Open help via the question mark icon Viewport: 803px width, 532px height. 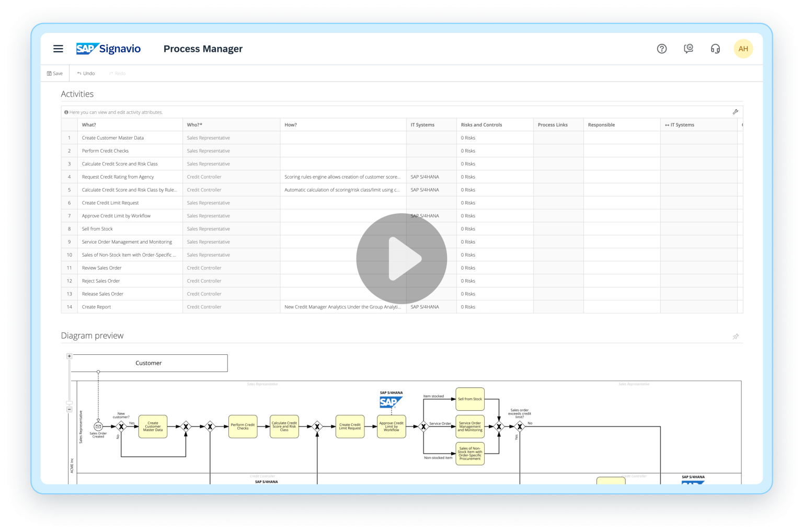(661, 49)
